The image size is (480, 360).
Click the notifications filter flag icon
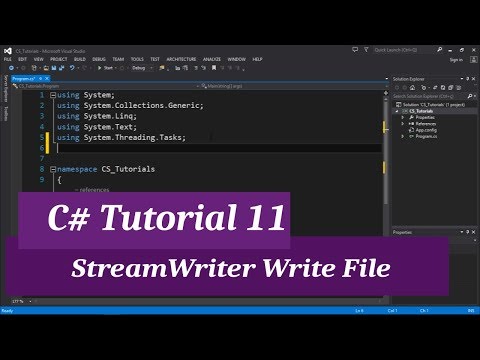click(x=366, y=50)
